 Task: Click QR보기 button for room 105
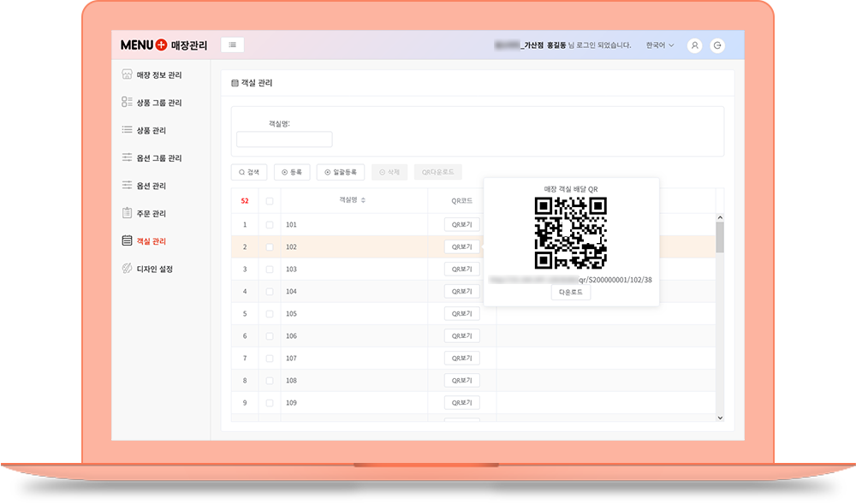tap(462, 314)
